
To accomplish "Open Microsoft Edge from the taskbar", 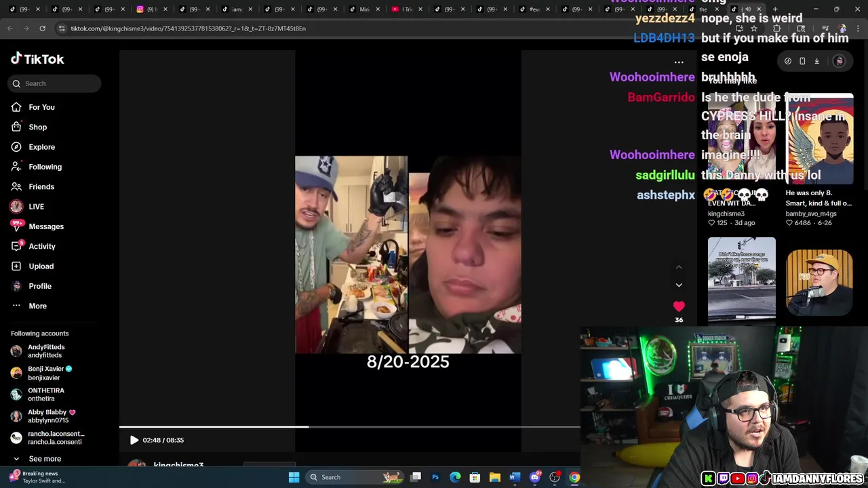I will 455,477.
